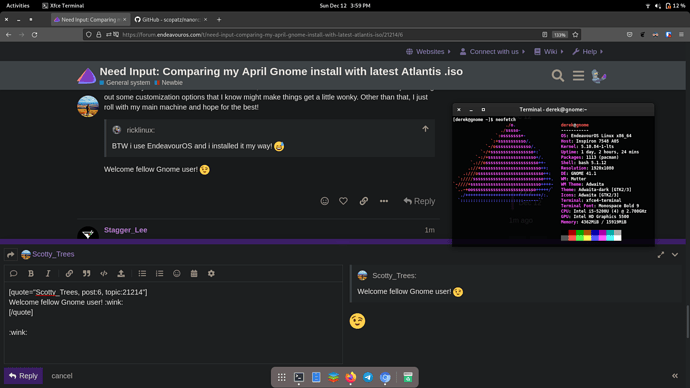Open the clock and calendar panel
This screenshot has height=388, width=690.
pos(345,6)
